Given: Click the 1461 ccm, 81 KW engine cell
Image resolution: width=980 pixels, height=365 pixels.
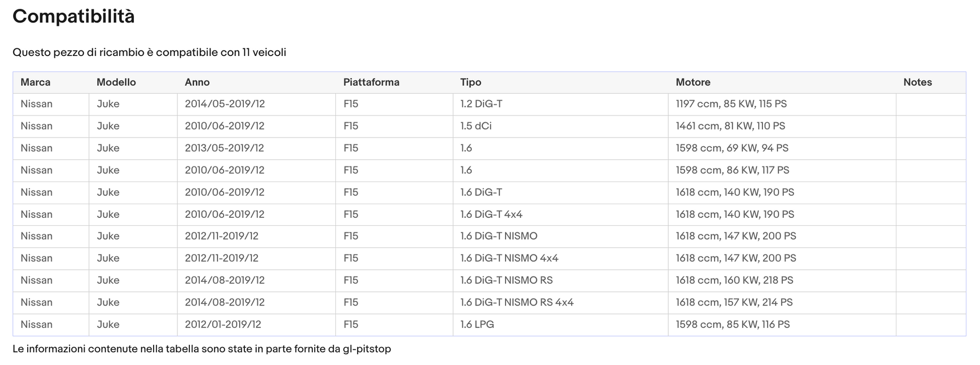Looking at the screenshot, I should coord(730,126).
